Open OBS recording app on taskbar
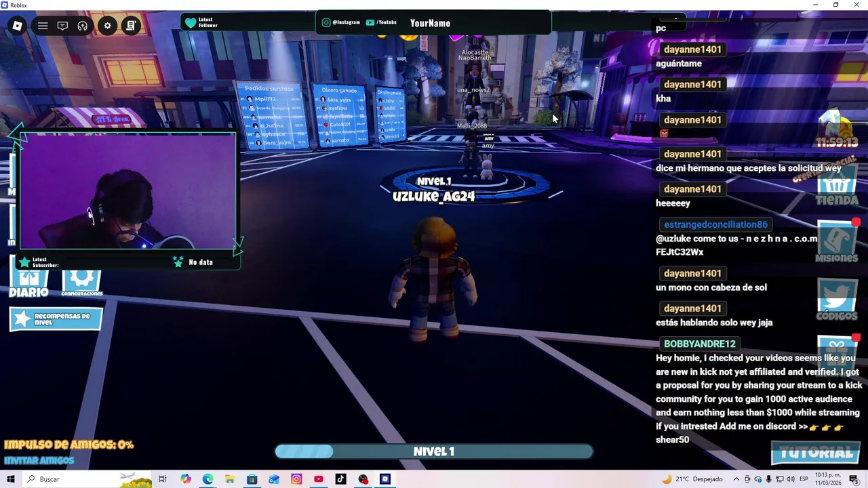This screenshot has width=868, height=488. pos(363,479)
